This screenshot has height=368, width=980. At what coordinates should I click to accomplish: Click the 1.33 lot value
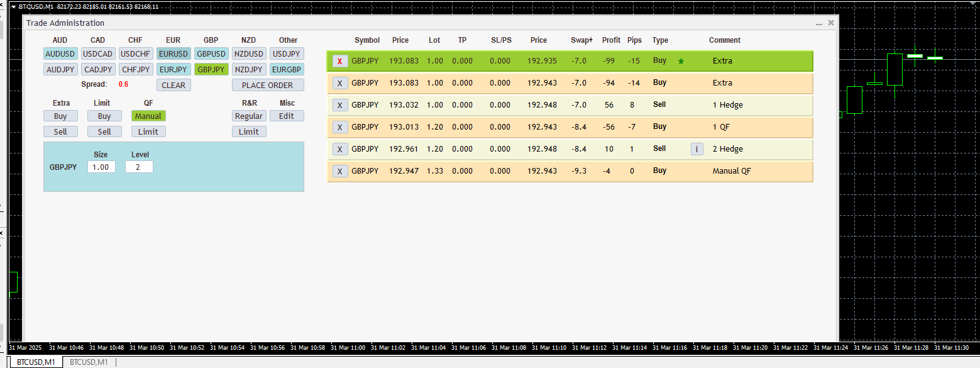coord(435,171)
